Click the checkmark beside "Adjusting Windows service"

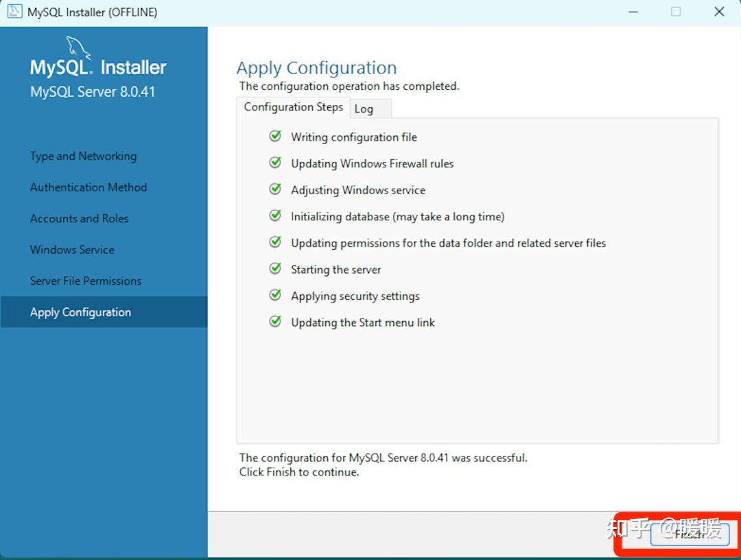[275, 189]
